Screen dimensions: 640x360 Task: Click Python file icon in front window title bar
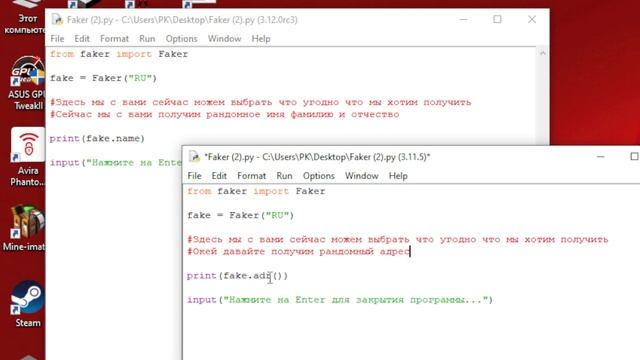tap(194, 157)
